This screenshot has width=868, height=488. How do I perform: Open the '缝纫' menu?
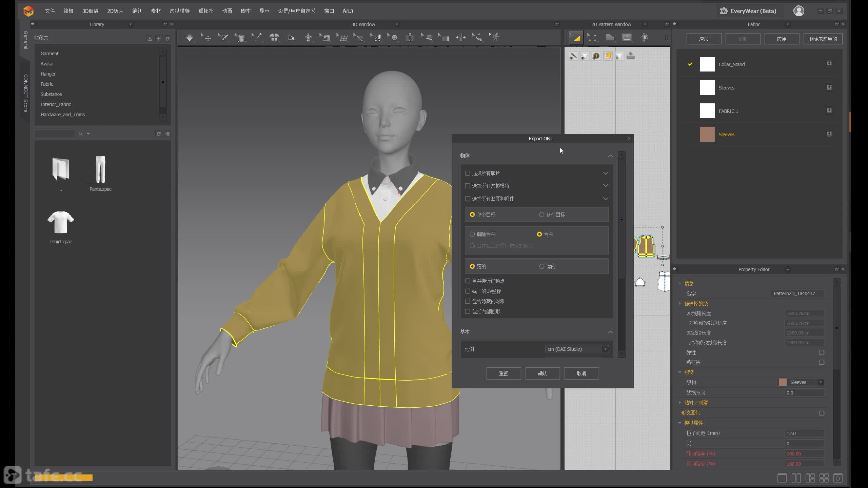[x=137, y=11]
